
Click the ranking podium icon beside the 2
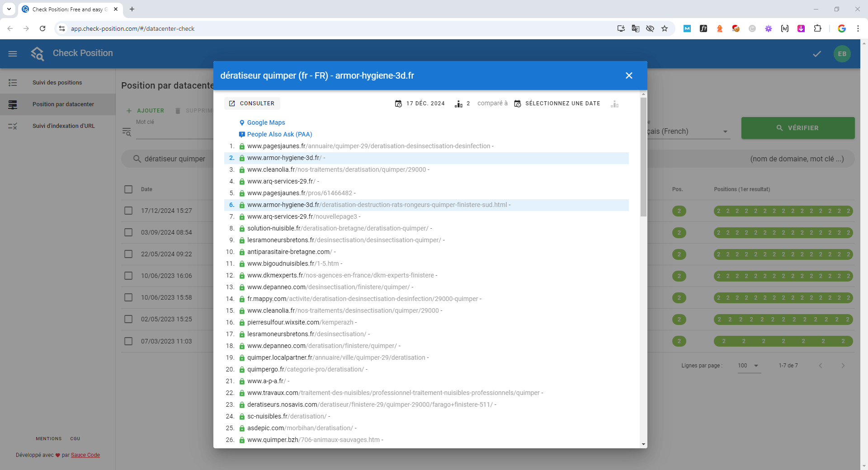(458, 104)
